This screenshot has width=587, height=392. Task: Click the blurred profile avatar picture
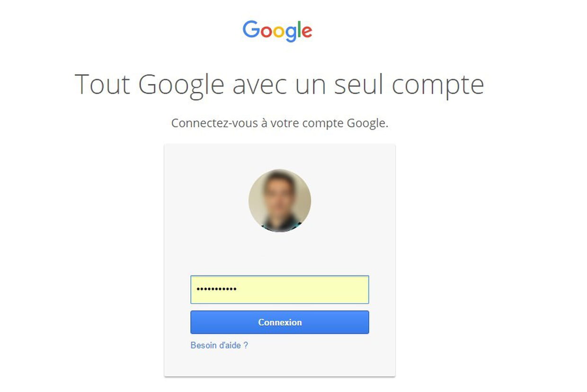point(280,200)
